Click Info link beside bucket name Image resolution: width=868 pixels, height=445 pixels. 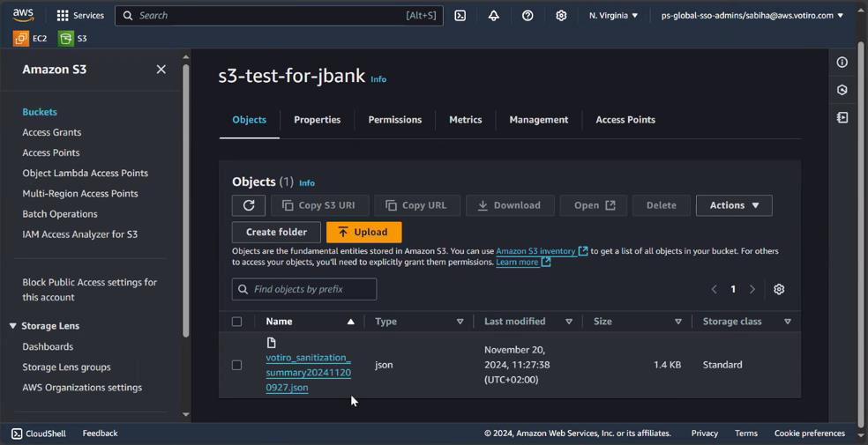(378, 79)
